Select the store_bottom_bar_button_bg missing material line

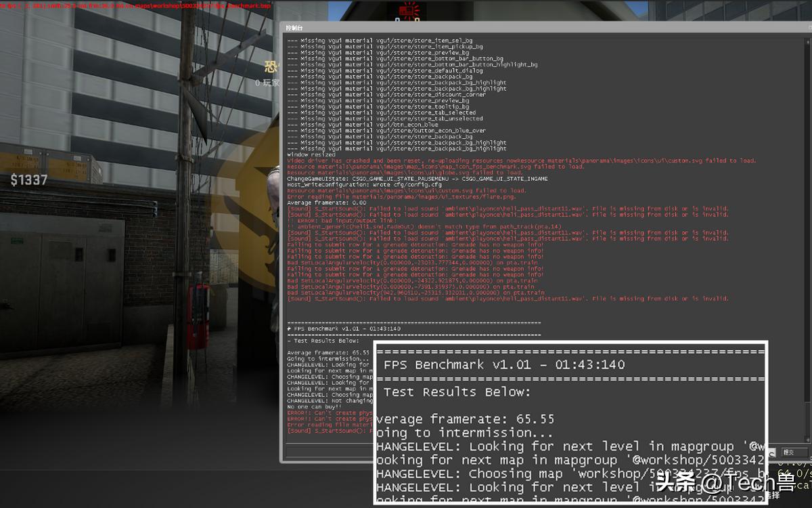pyautogui.click(x=394, y=59)
